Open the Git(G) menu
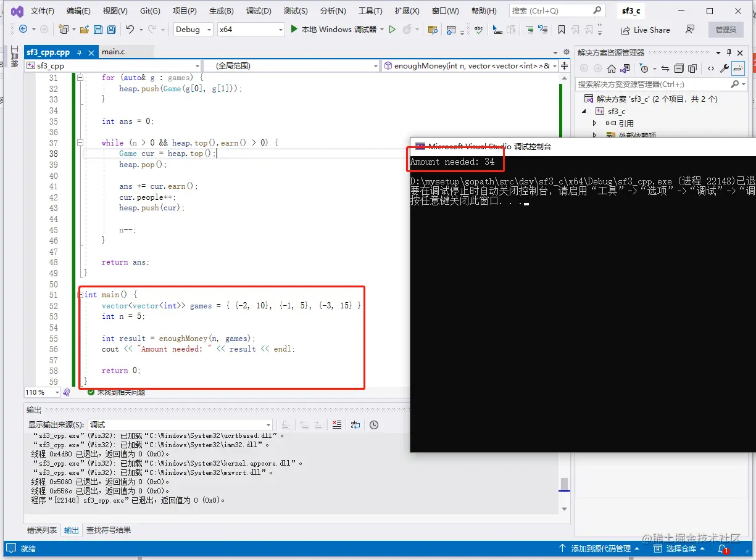 [x=150, y=11]
